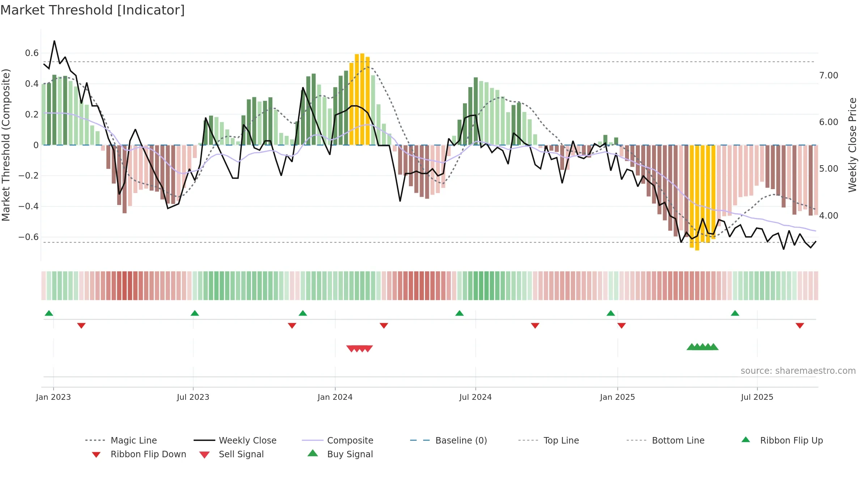868x488 pixels.
Task: Toggle the Buy Signal legend entry
Action: click(x=340, y=454)
